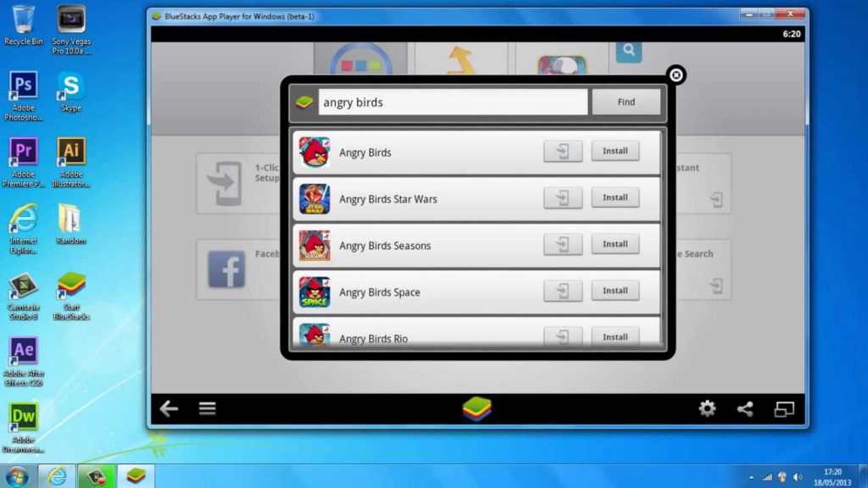Screen dimensions: 868x488
Task: Click the Find button
Action: click(x=626, y=102)
